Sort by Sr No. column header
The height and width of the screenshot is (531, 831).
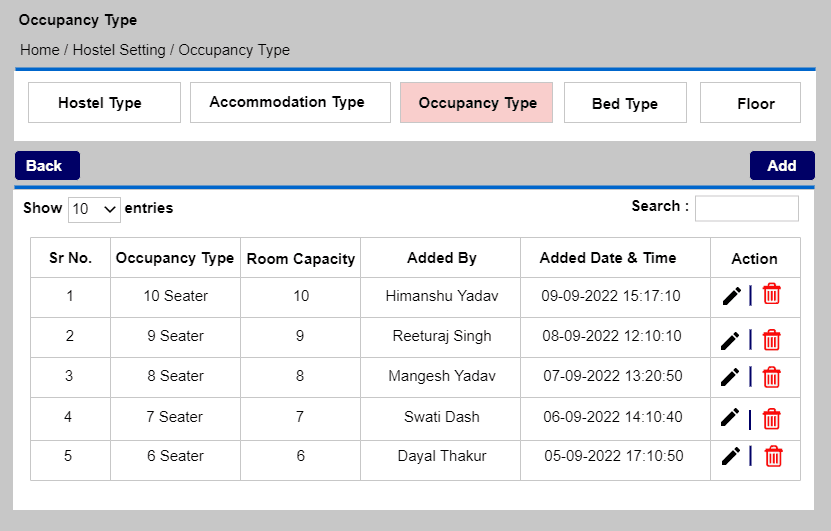[70, 258]
